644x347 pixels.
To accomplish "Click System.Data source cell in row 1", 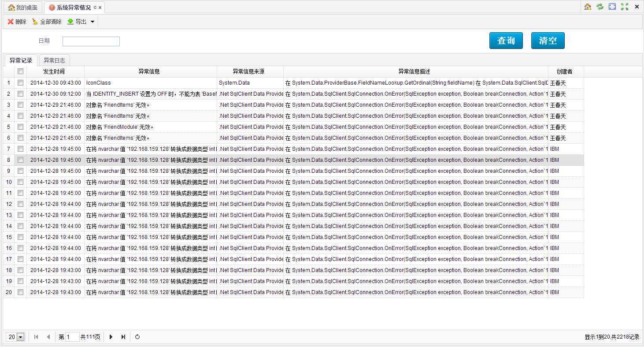I will pyautogui.click(x=250, y=82).
